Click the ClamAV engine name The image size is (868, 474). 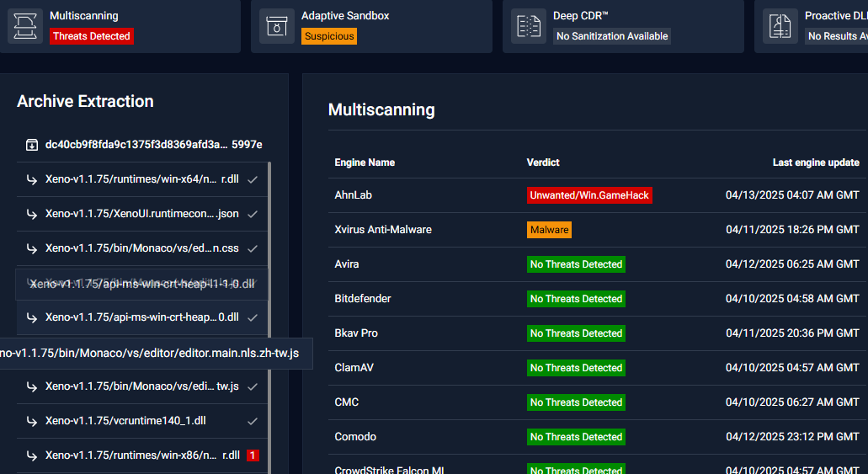pyautogui.click(x=354, y=368)
